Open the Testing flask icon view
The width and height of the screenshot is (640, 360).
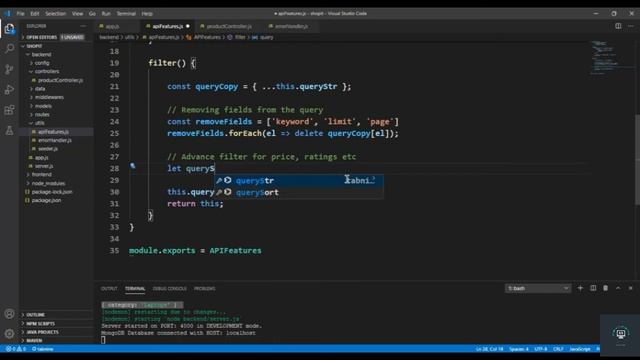point(9,131)
